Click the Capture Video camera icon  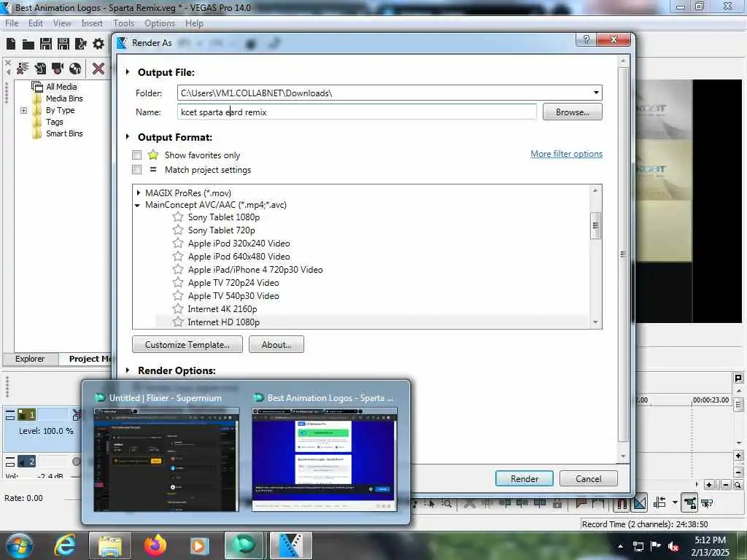pos(58,69)
